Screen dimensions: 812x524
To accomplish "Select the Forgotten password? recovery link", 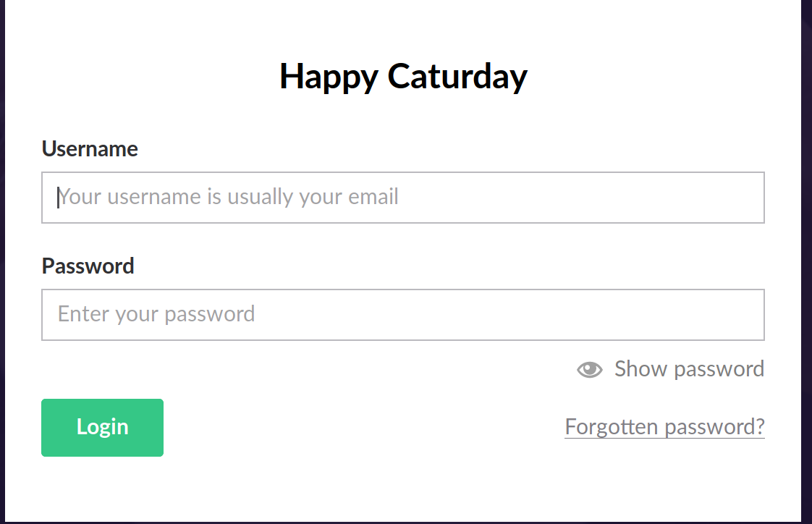I will tap(664, 426).
